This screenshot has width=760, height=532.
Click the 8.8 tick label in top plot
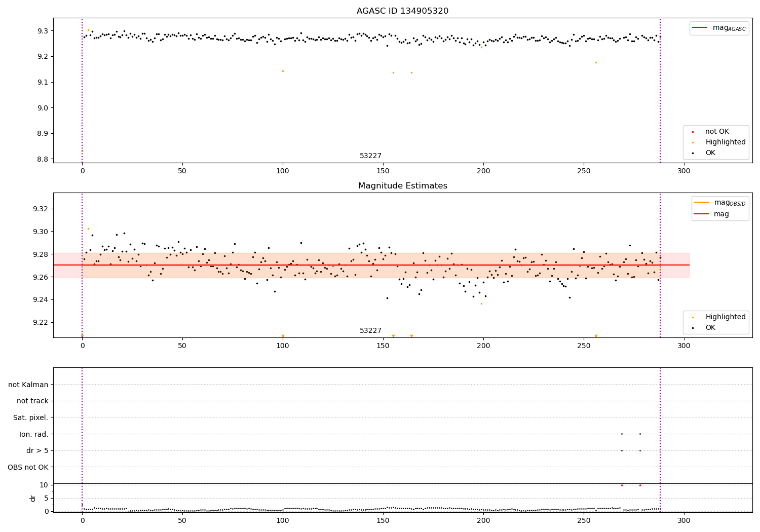coord(43,159)
